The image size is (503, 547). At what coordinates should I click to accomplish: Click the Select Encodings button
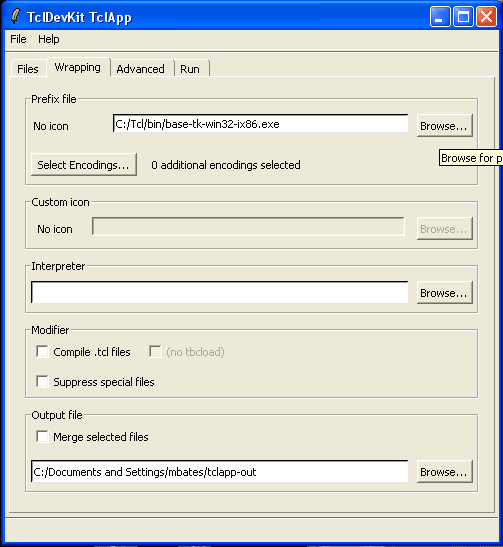click(84, 165)
